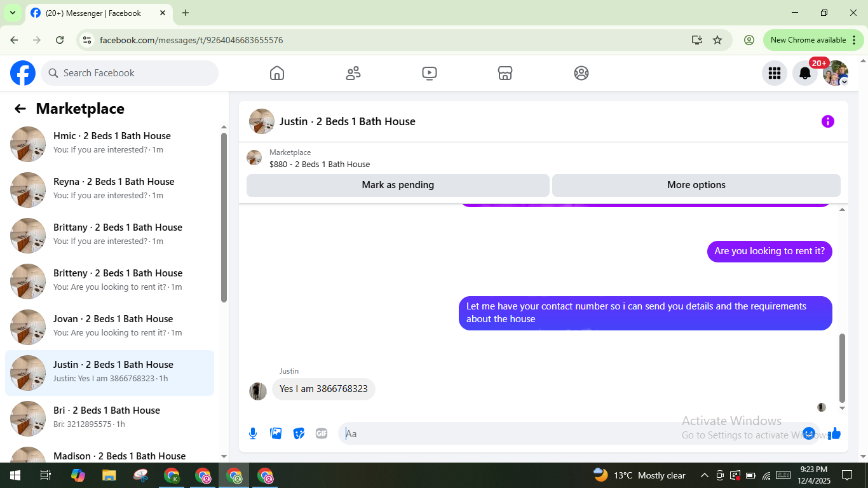Reload the page
The height and width of the screenshot is (488, 868).
(60, 40)
